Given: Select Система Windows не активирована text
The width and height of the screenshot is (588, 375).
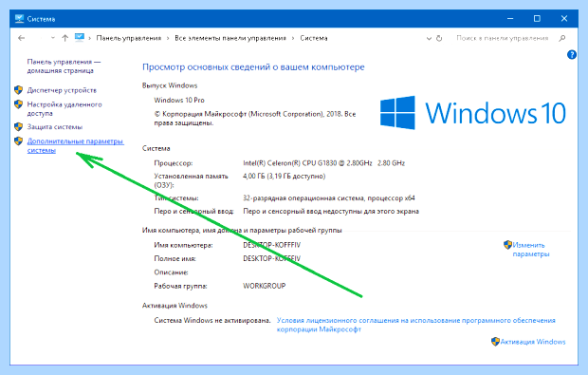Looking at the screenshot, I should pos(212,321).
